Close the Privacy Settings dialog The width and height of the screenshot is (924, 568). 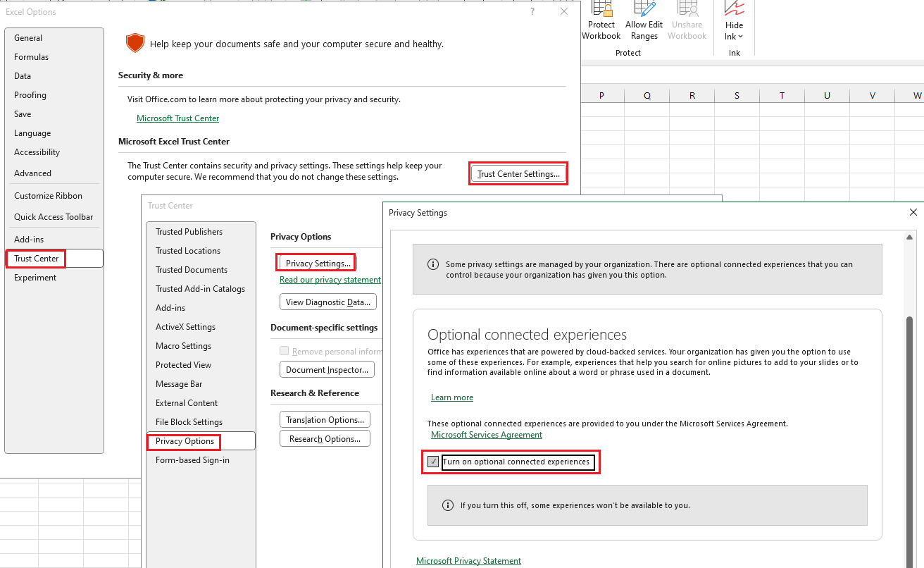pyautogui.click(x=913, y=212)
